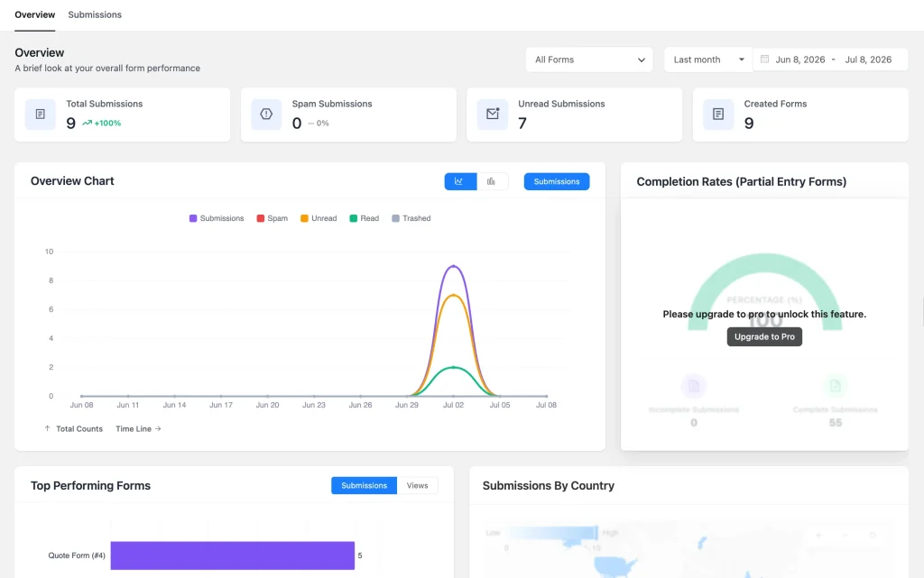Set start date Jun 8, 2026 field
The width and height of the screenshot is (924, 578).
799,60
